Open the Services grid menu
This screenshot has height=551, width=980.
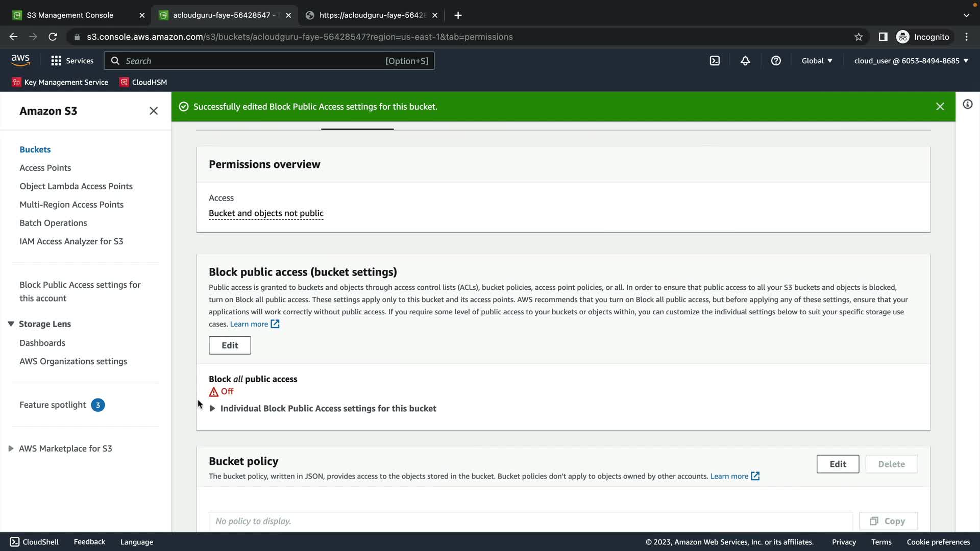[72, 61]
